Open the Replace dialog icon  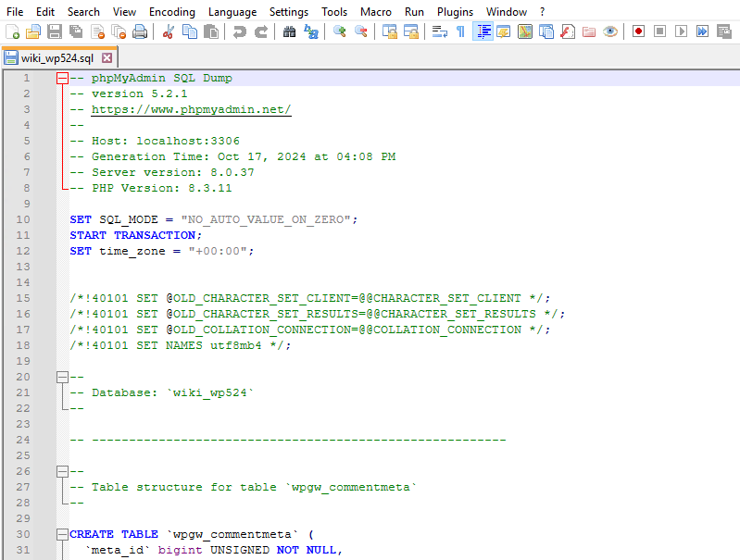click(x=311, y=31)
